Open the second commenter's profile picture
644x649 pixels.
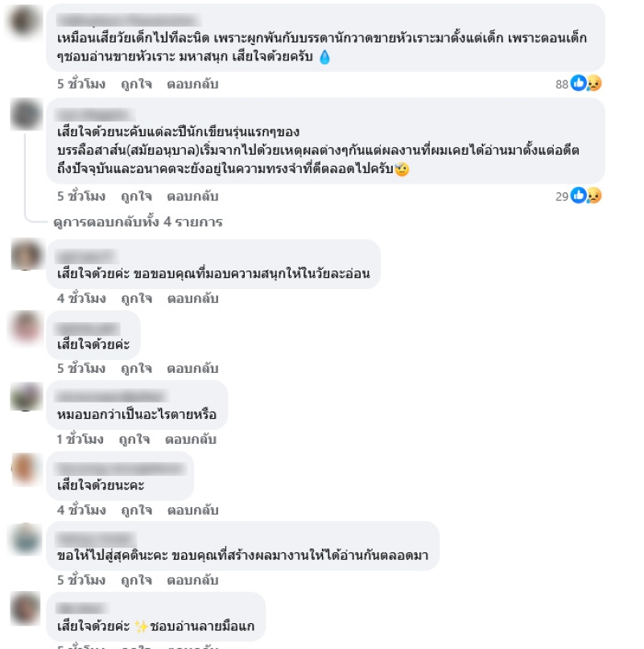click(26, 114)
